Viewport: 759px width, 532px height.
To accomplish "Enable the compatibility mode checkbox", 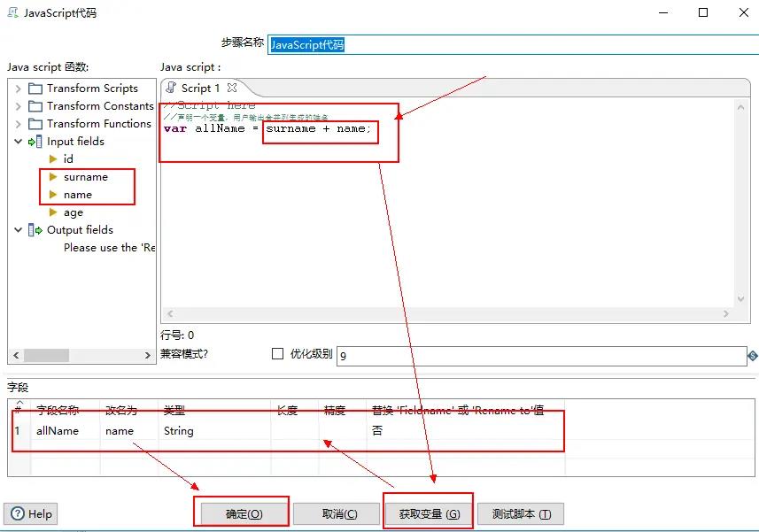I will 277,354.
